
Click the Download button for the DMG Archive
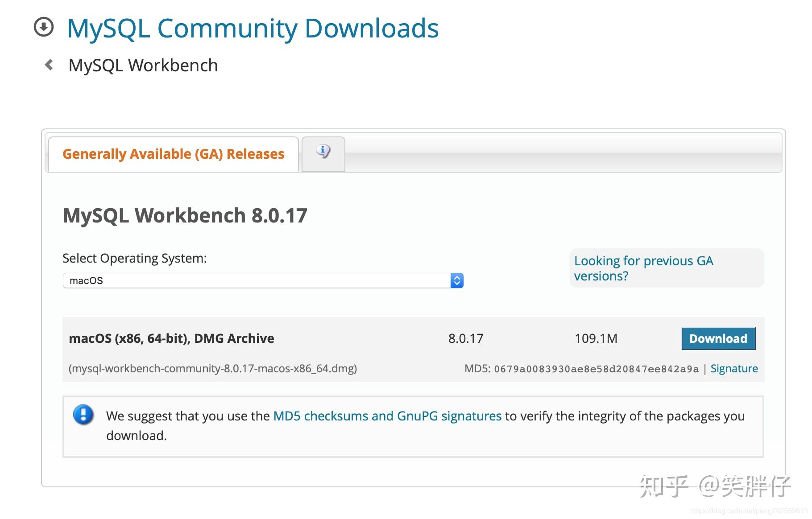coord(718,338)
